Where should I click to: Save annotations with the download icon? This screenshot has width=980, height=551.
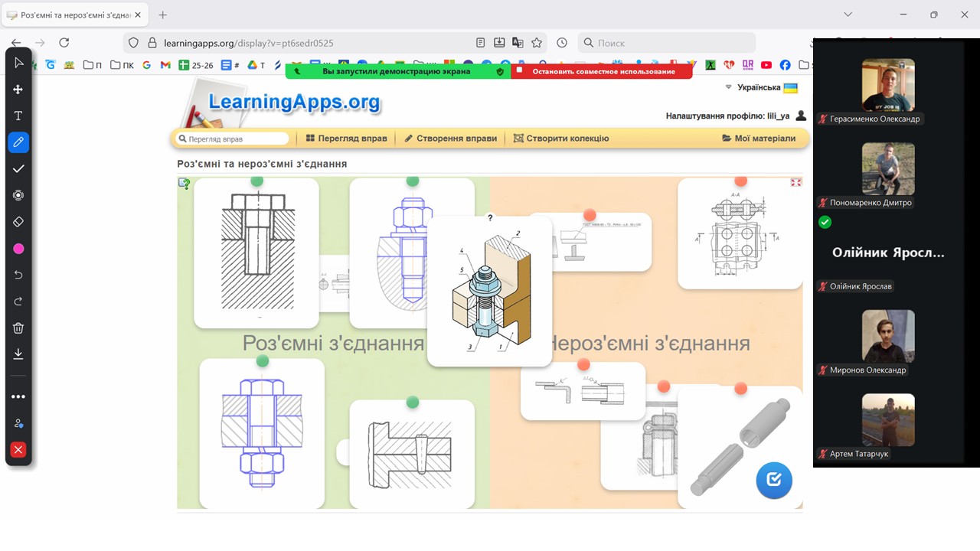[18, 354]
